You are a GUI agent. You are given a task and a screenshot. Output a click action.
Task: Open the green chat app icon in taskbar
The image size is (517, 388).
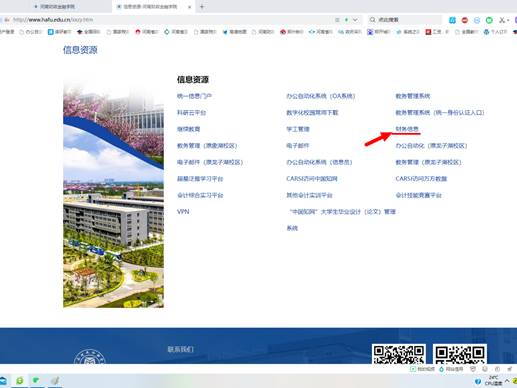coord(36,380)
